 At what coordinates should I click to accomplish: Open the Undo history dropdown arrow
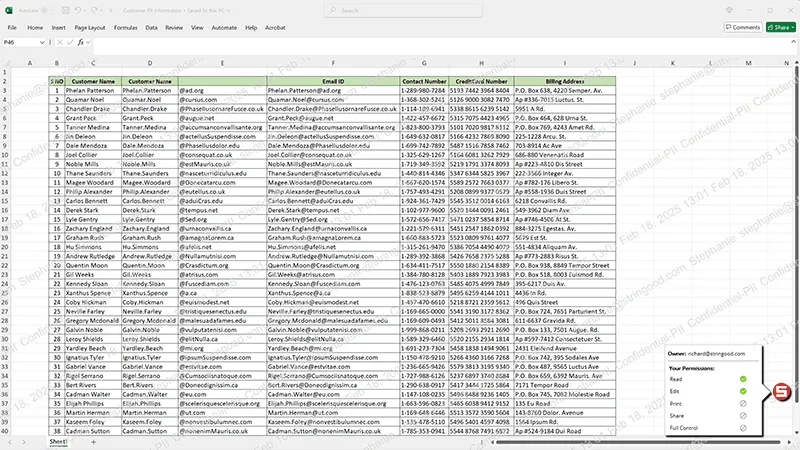(85, 11)
